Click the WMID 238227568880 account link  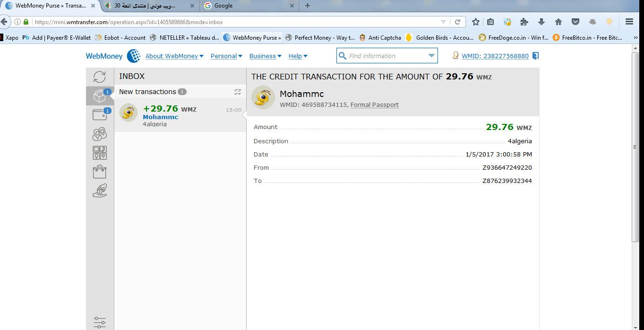click(495, 56)
